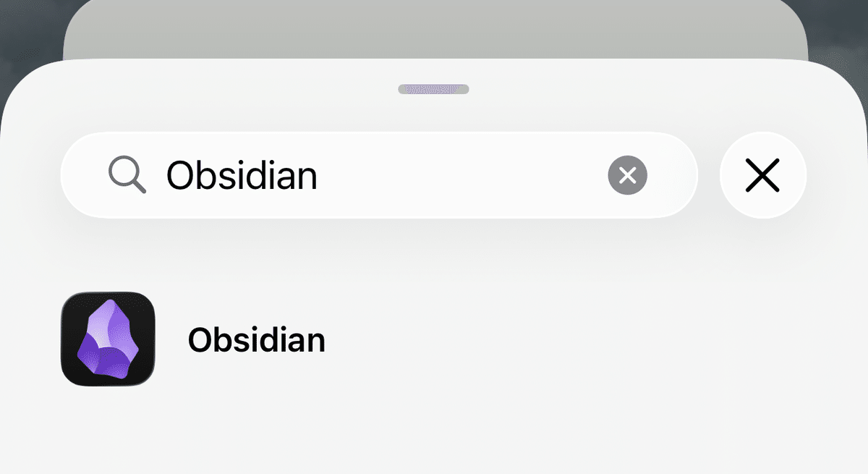This screenshot has width=868, height=474.
Task: Click the sheet grabber handle at the top
Action: (433, 89)
